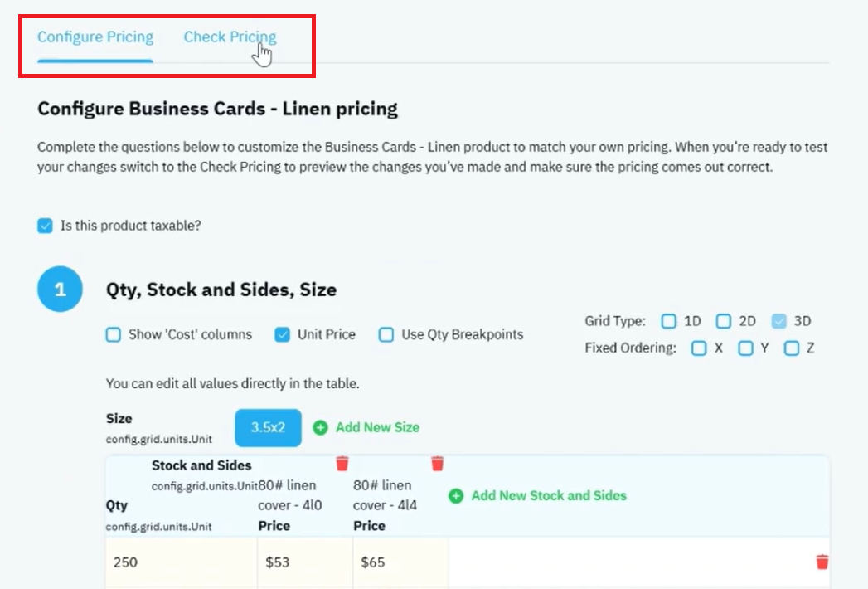Edit the $53 price cell
Image resolution: width=868 pixels, height=589 pixels.
tap(305, 562)
